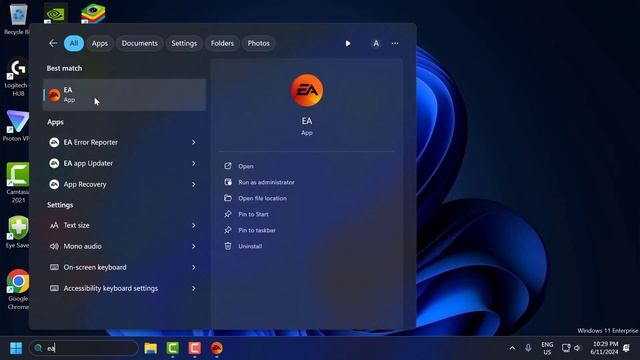The width and height of the screenshot is (640, 360).
Task: Switch to the Folders filter tab
Action: pos(222,43)
